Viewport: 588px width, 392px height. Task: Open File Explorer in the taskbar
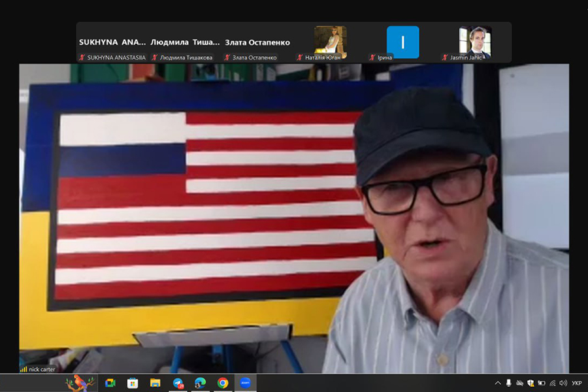pyautogui.click(x=155, y=383)
